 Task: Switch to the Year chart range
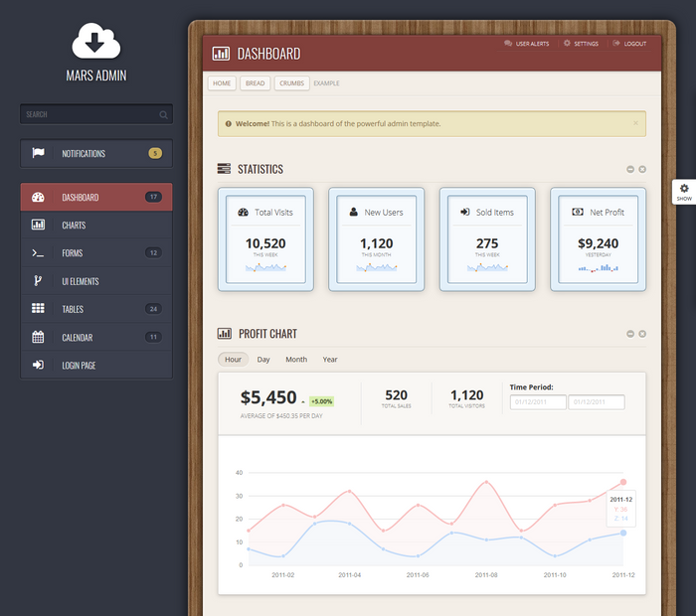(x=330, y=360)
